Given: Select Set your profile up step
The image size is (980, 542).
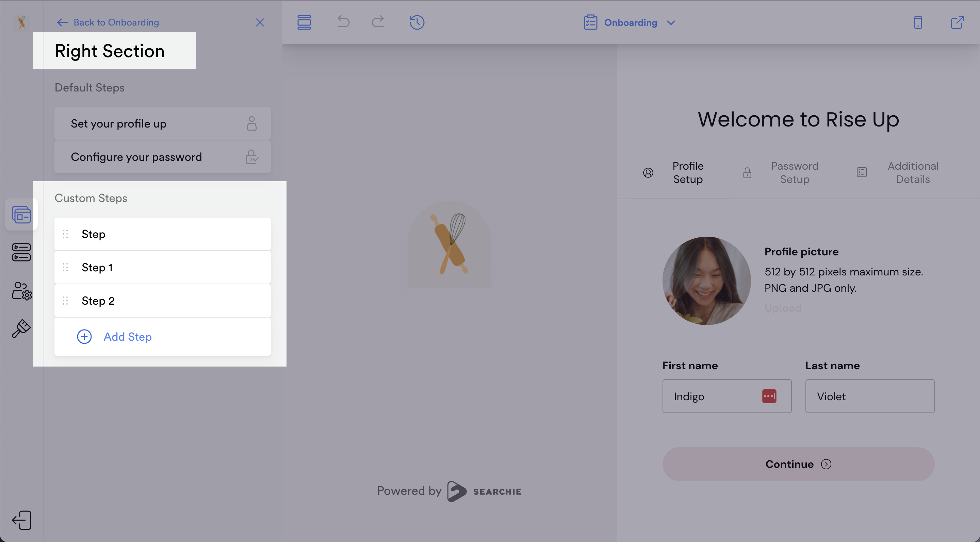Looking at the screenshot, I should pyautogui.click(x=162, y=123).
